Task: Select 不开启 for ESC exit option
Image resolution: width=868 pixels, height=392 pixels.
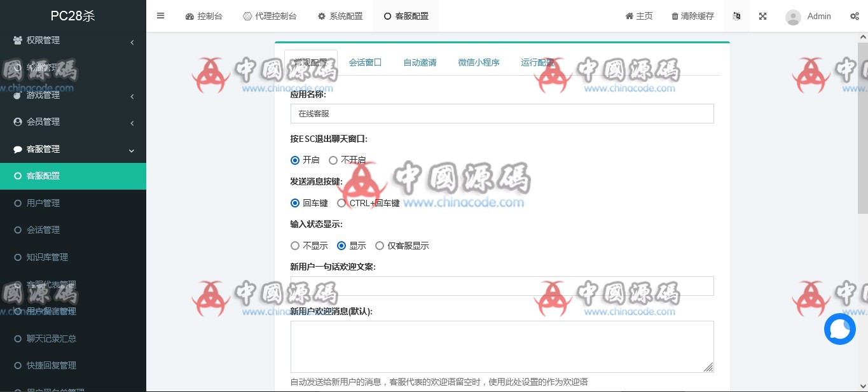Action: (333, 160)
